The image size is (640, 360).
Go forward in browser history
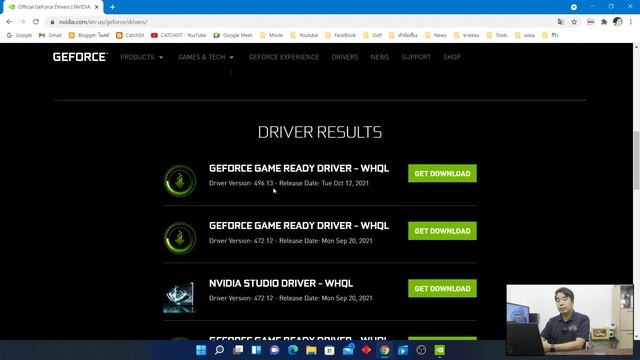tap(22, 22)
